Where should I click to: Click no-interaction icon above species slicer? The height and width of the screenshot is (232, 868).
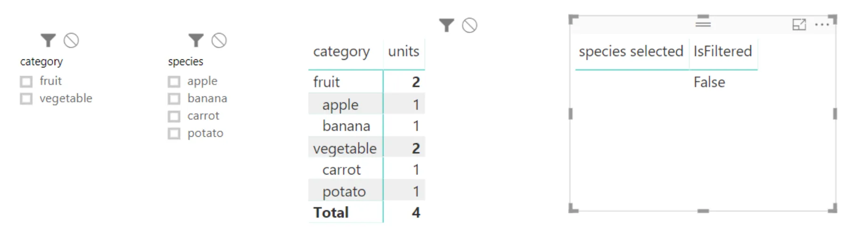click(219, 41)
